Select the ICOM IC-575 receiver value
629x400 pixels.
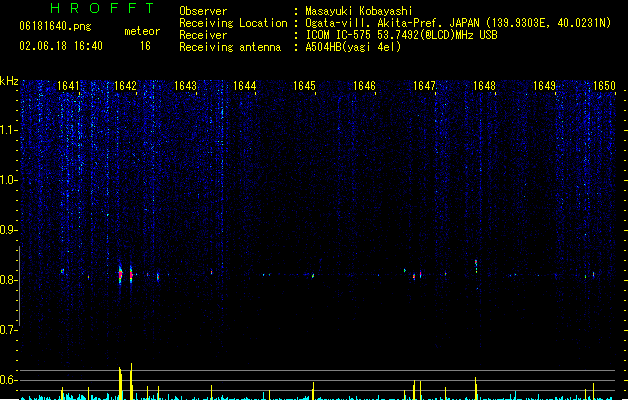401,35
